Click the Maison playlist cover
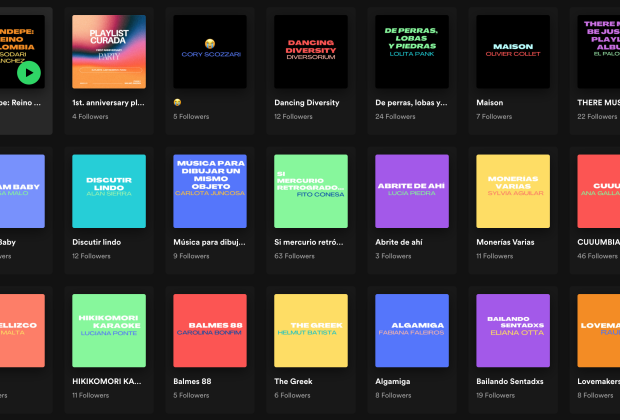 coord(513,51)
